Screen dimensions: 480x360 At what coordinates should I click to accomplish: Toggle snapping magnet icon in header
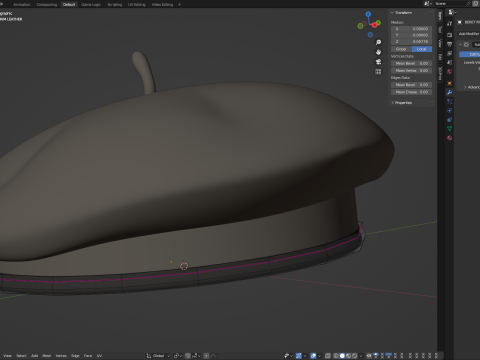[x=188, y=356]
